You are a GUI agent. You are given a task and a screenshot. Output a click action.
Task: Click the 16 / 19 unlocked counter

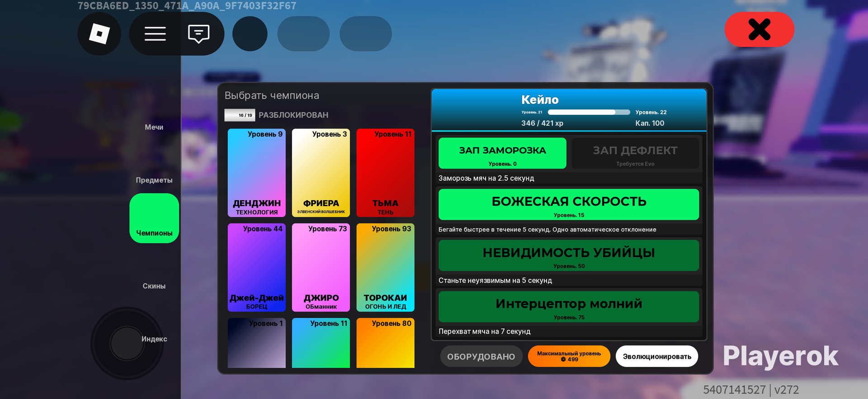240,115
